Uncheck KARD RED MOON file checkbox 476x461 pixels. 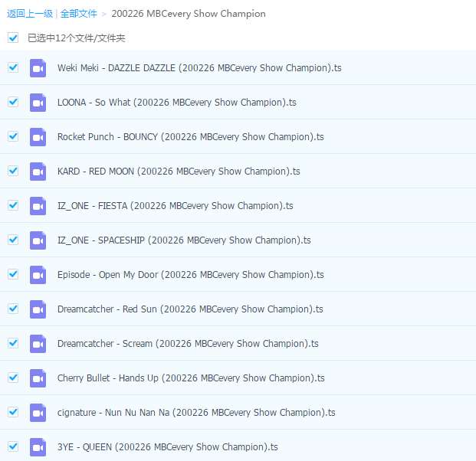tap(13, 171)
